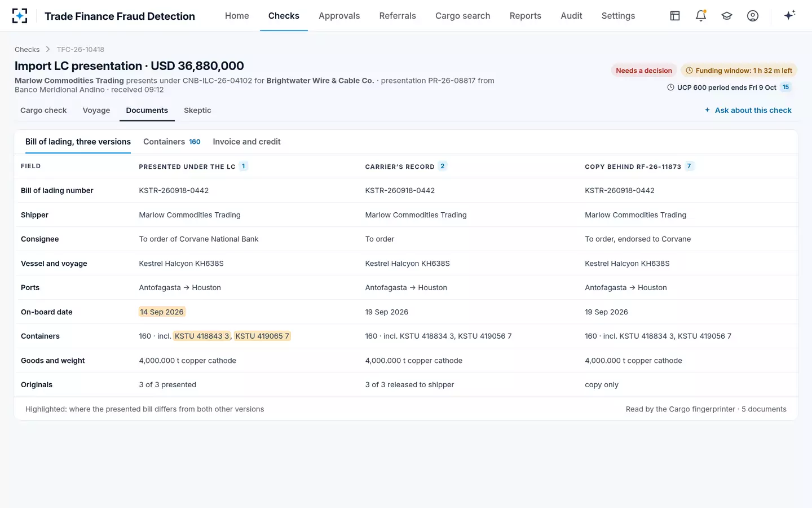812x508 pixels.
Task: Open citation 1 beside Presented under the LC
Action: pyautogui.click(x=244, y=166)
